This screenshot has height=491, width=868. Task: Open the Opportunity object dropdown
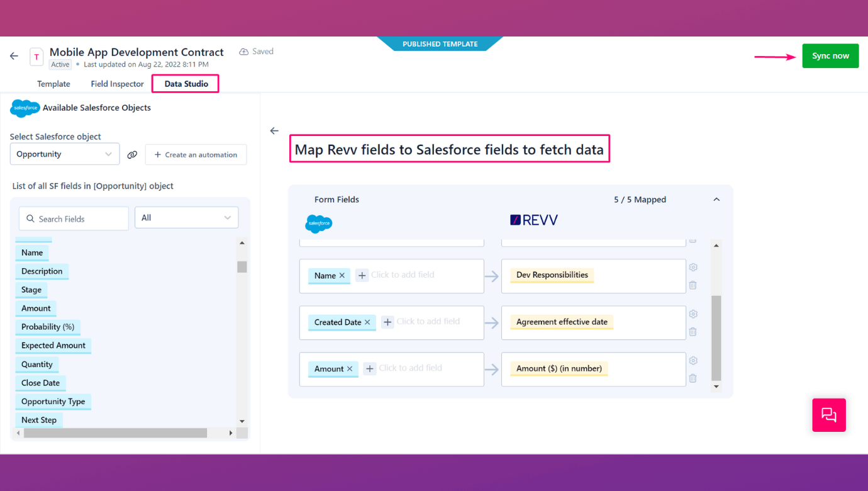(x=65, y=154)
